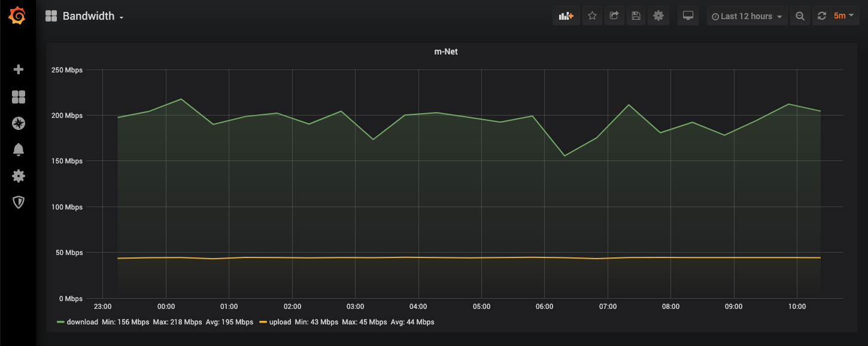Open the Dashboards grid icon in sidebar
The width and height of the screenshot is (868, 346).
click(x=19, y=97)
